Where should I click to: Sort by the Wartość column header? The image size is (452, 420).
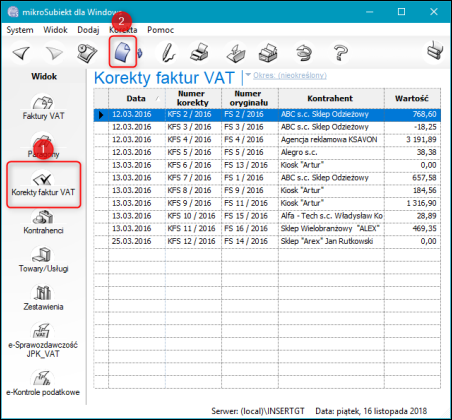pos(412,98)
